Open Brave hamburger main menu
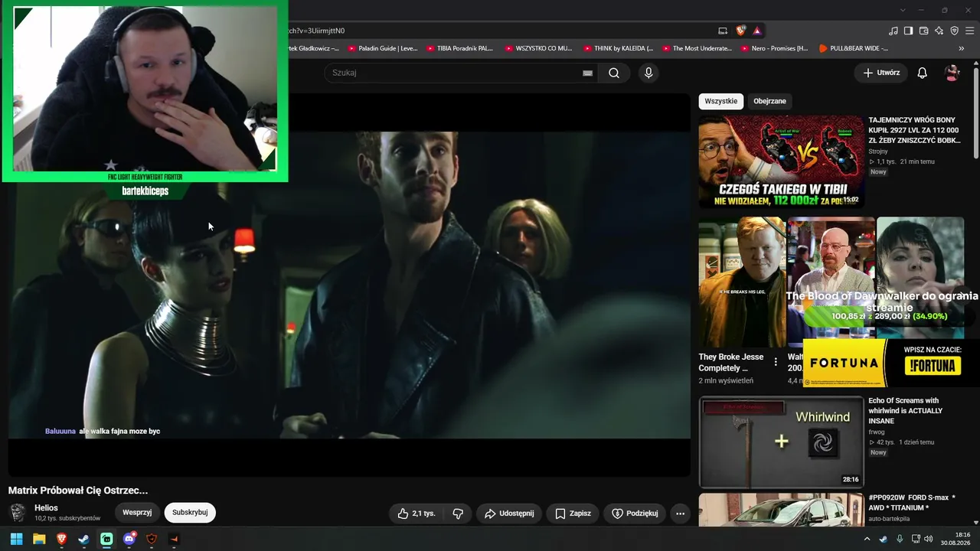The height and width of the screenshot is (551, 980). coord(970,31)
